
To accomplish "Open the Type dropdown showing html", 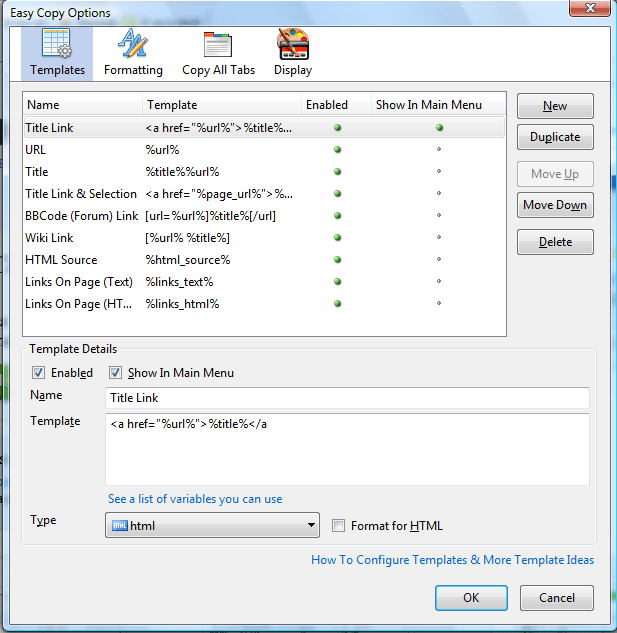I will pyautogui.click(x=212, y=526).
